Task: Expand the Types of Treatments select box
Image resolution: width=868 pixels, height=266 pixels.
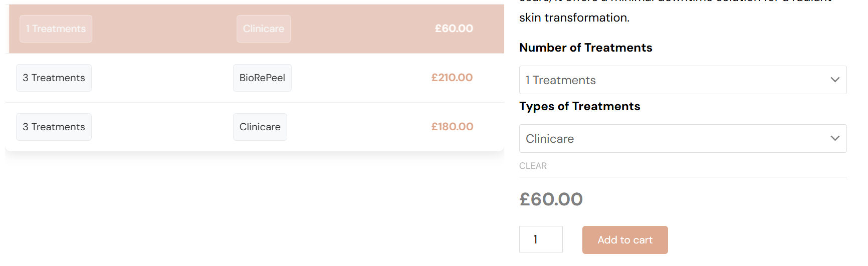Action: 672,139
